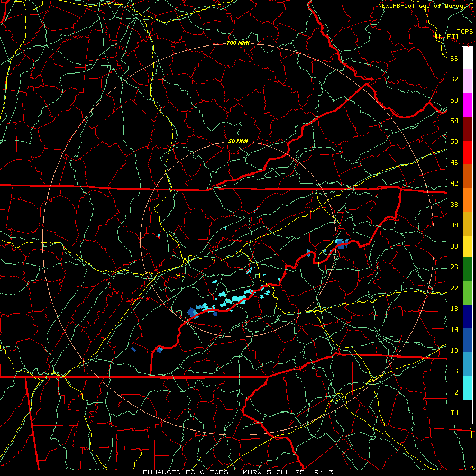The width and height of the screenshot is (476, 476).
Task: Click the '100 NMI' range ring label
Action: pyautogui.click(x=238, y=43)
